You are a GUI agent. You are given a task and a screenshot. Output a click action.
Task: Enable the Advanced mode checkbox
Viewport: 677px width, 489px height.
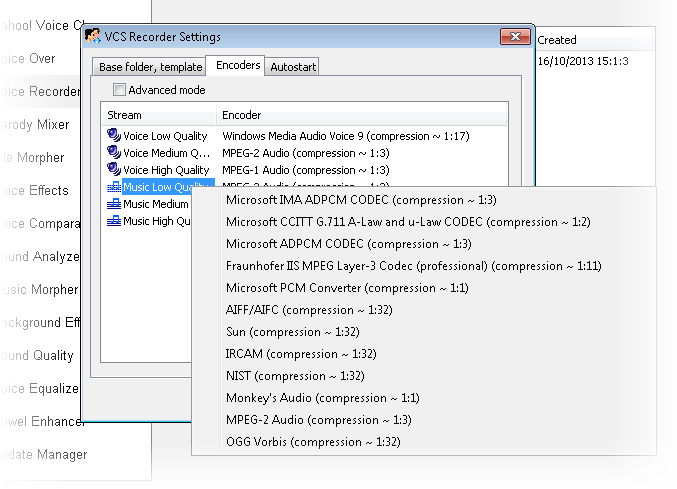119,90
